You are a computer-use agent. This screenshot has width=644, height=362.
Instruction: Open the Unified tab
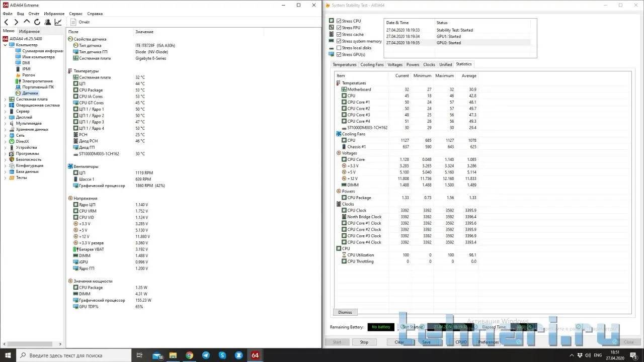pyautogui.click(x=446, y=64)
